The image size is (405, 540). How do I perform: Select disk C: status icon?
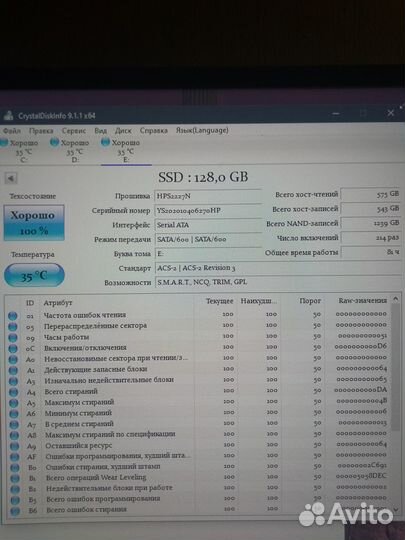(4, 143)
